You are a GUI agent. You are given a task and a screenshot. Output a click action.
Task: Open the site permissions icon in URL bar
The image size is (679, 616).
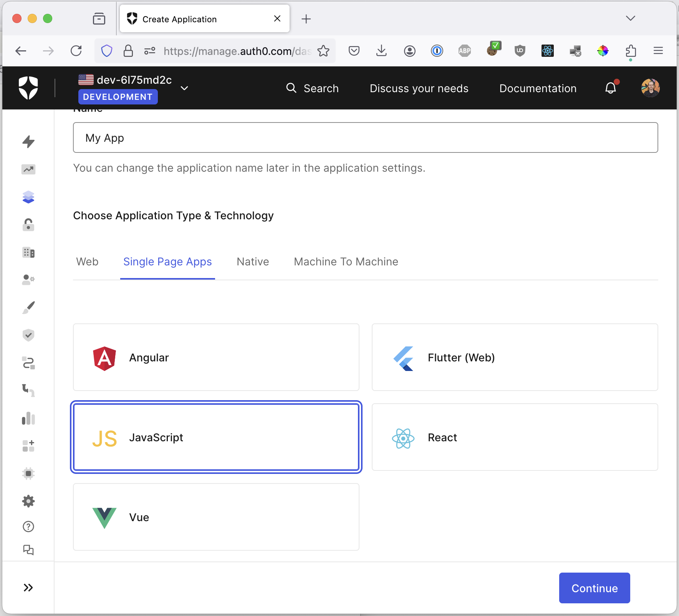coord(150,51)
